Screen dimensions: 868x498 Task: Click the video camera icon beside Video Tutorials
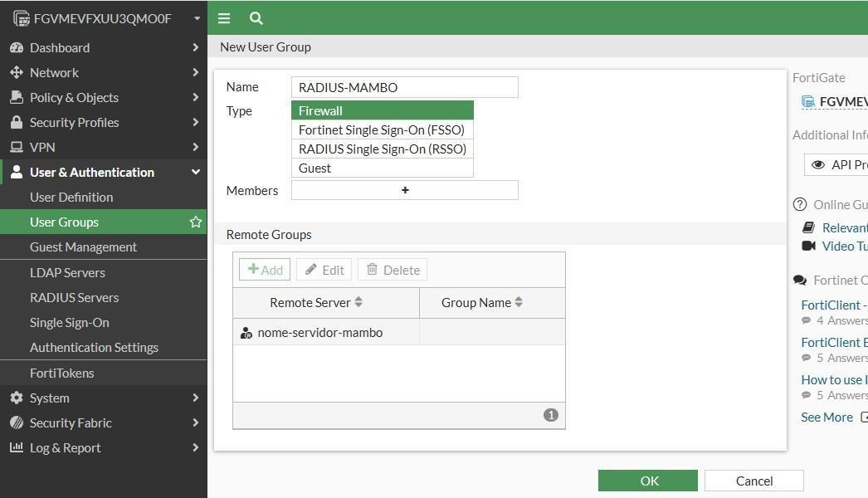(x=809, y=246)
